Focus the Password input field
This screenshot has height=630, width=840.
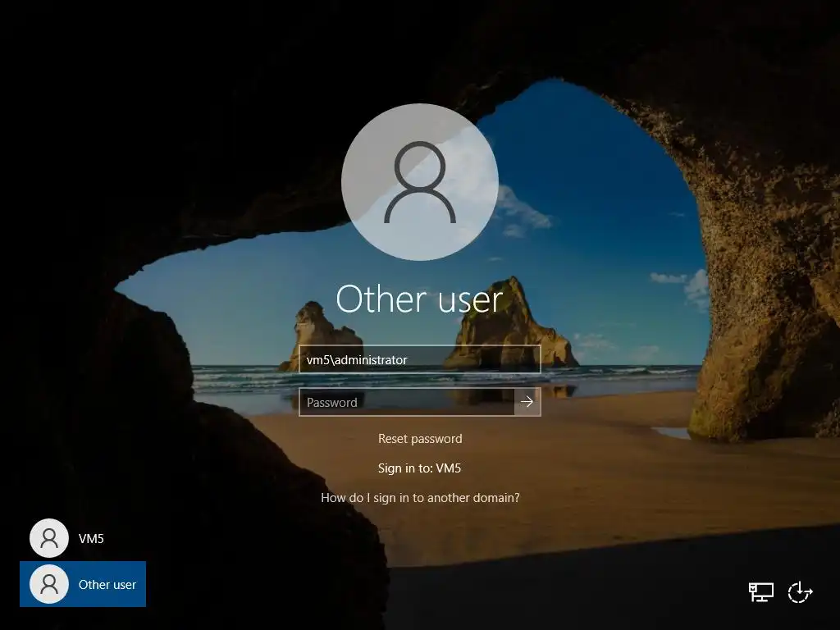coord(407,402)
